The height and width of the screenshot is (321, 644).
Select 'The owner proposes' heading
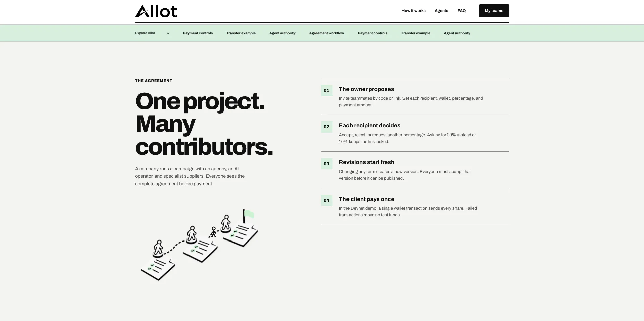click(366, 89)
